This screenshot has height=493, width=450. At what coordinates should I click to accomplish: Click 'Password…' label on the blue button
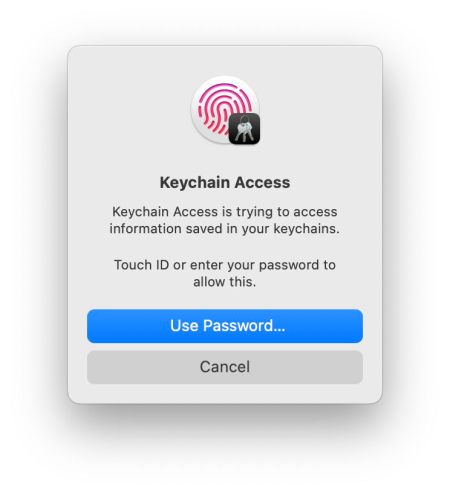point(244,326)
